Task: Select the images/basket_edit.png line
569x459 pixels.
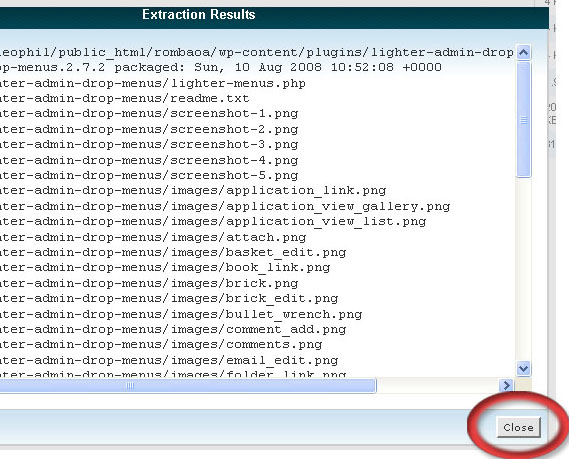Action: click(x=173, y=252)
